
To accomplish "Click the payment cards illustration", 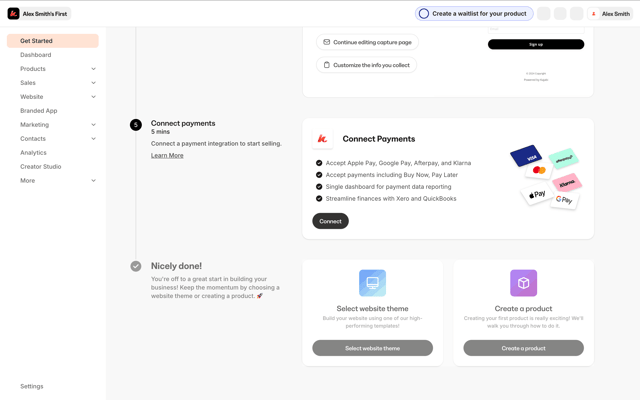I will 546,177.
